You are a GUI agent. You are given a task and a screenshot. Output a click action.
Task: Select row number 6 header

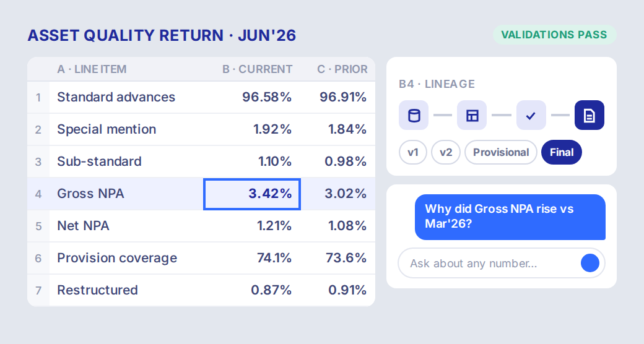point(38,258)
